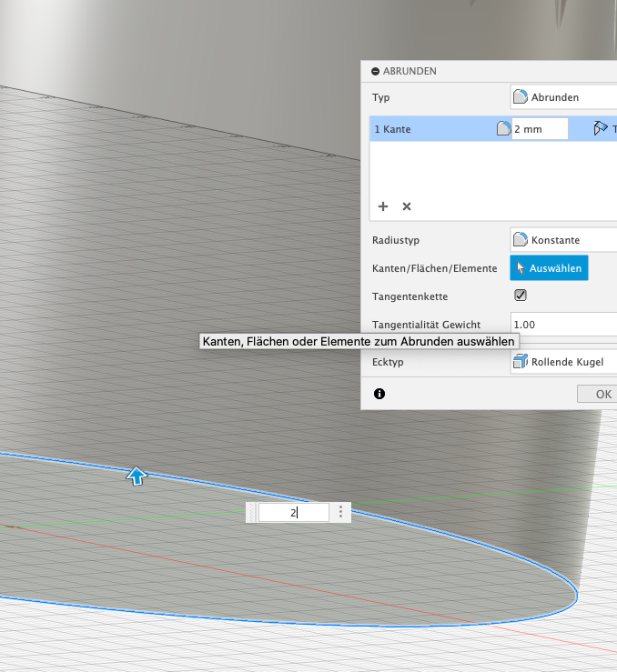
Task: Click the drag grip left of canvas input
Action: click(252, 513)
